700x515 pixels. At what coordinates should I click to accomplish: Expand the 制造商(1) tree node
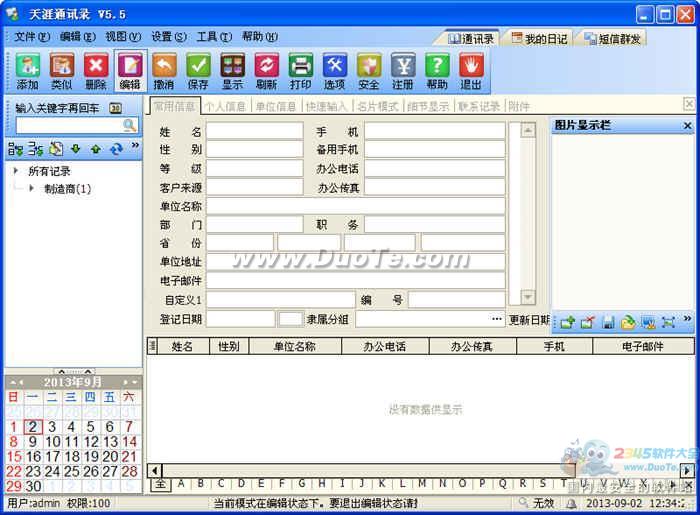coord(31,188)
